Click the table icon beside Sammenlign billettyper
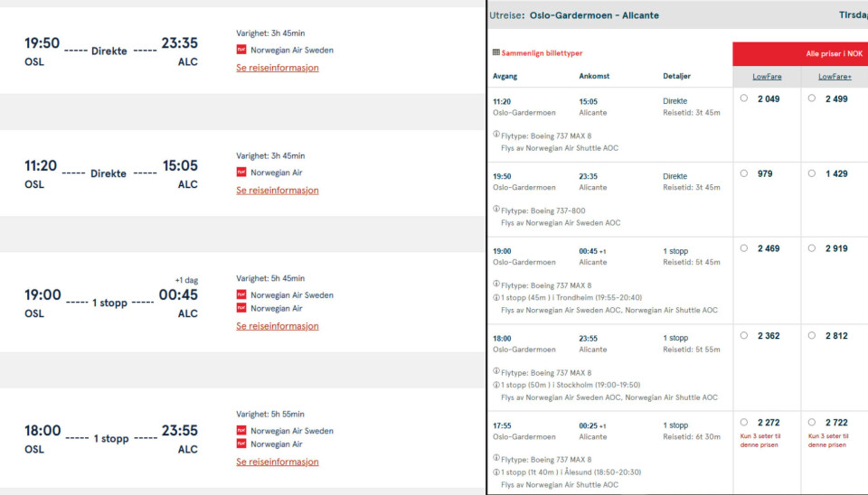Image resolution: width=868 pixels, height=495 pixels. pos(496,52)
